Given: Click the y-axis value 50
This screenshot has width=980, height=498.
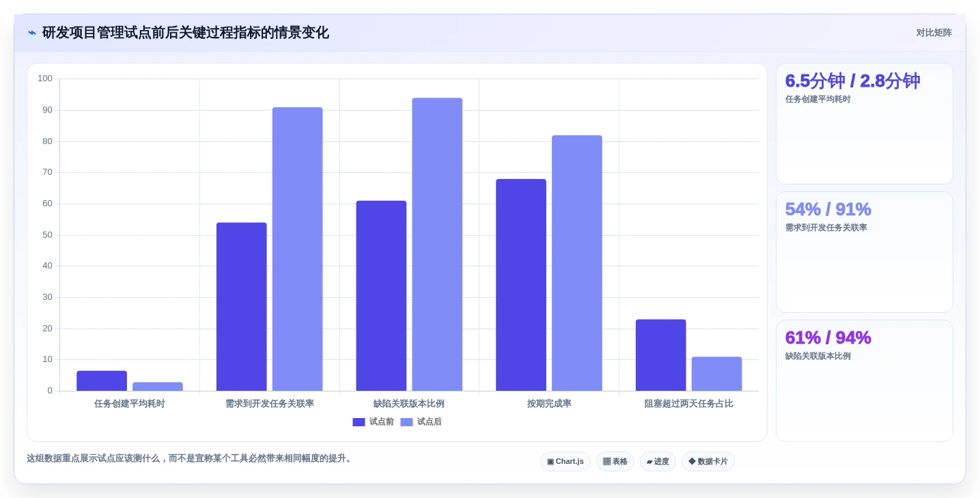Looking at the screenshot, I should click(x=47, y=235).
